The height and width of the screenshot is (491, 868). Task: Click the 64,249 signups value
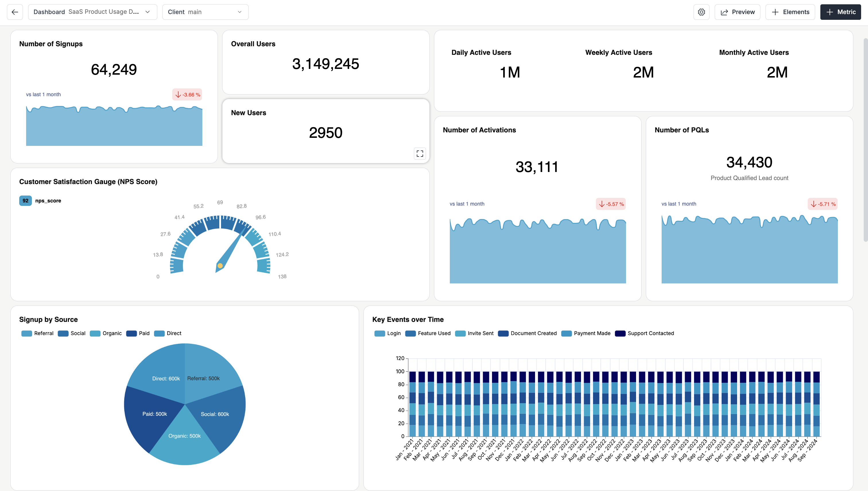tap(114, 69)
